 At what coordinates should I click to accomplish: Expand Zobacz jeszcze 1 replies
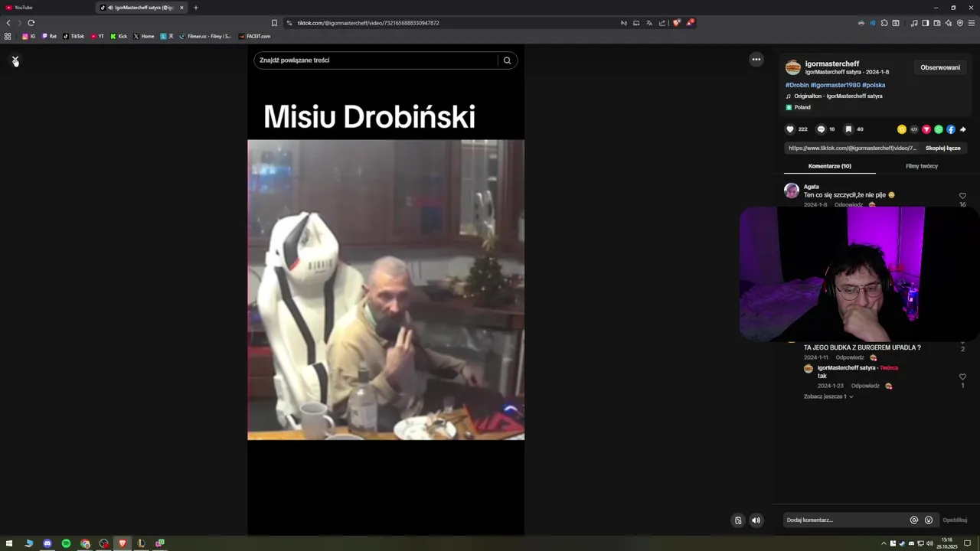(x=828, y=396)
